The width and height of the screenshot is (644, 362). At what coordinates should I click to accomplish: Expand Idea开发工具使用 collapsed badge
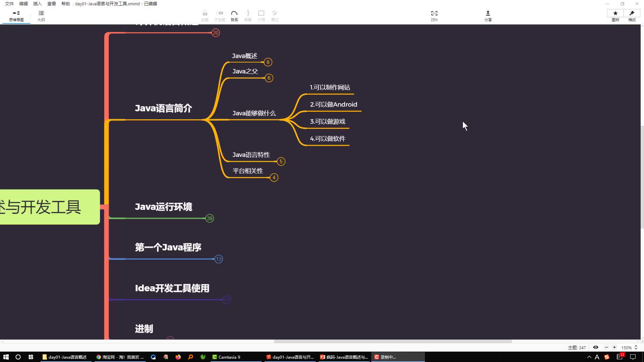click(x=227, y=300)
